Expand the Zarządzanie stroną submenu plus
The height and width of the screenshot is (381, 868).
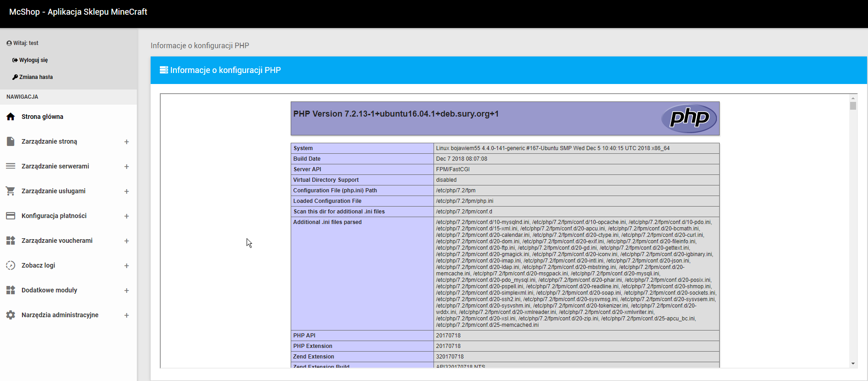(126, 142)
